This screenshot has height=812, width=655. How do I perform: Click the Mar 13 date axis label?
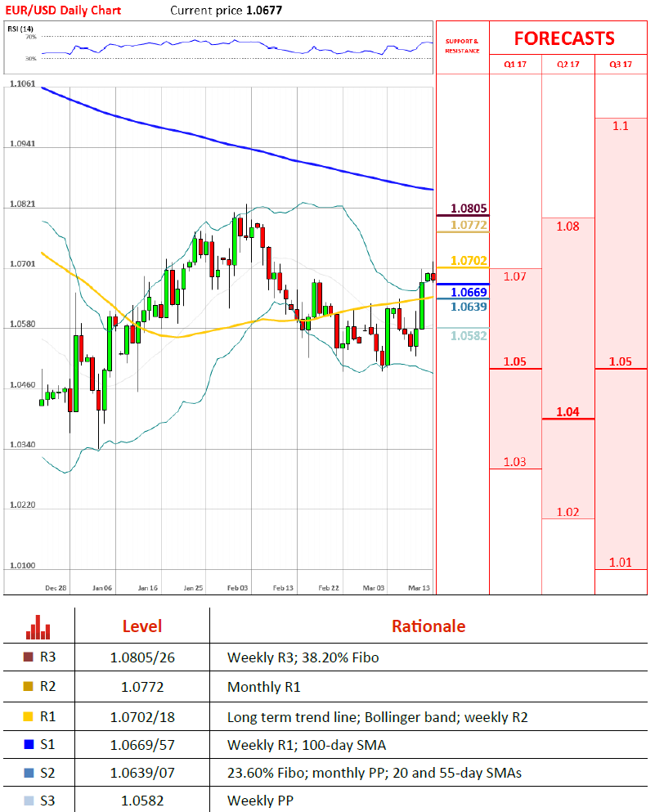[x=419, y=588]
